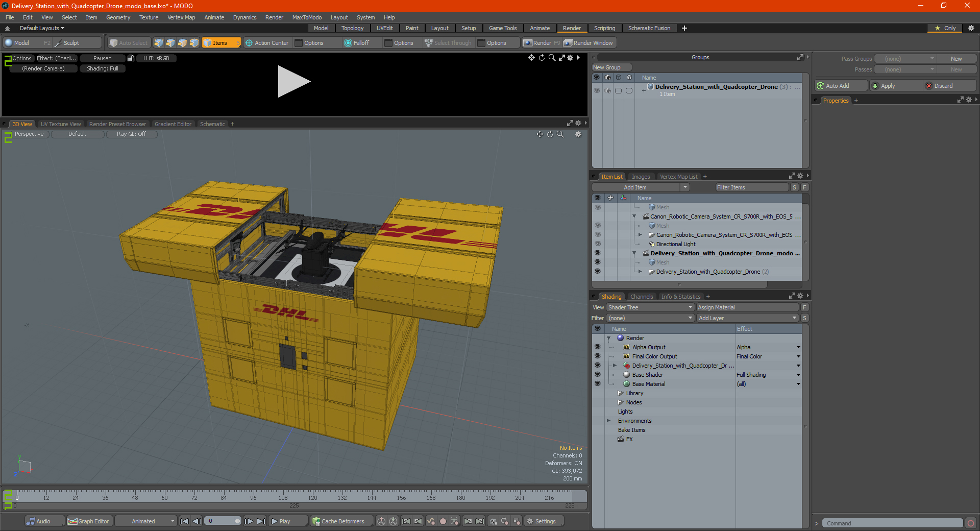Image resolution: width=980 pixels, height=531 pixels.
Task: Add a new layout tab with plus
Action: (684, 28)
